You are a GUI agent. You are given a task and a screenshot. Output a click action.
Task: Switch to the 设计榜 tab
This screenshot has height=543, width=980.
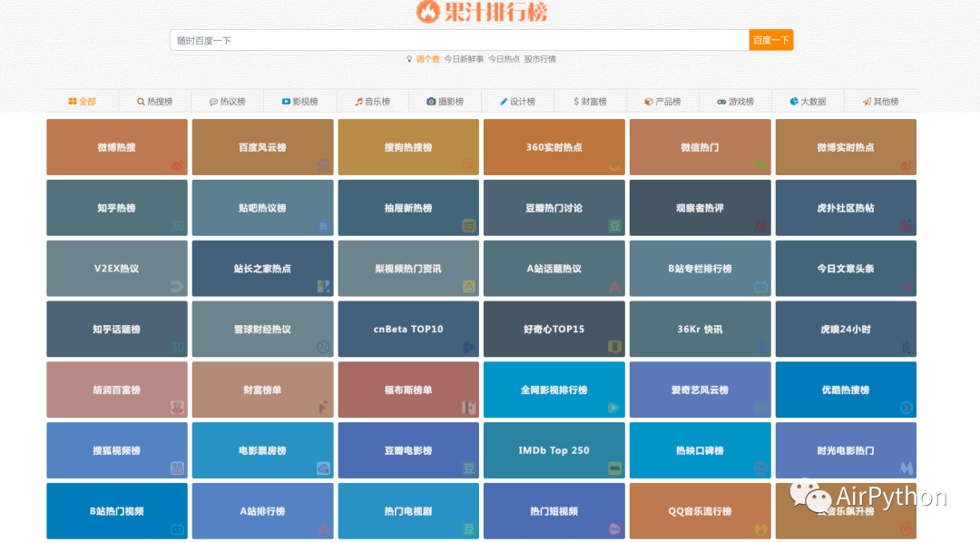517,102
